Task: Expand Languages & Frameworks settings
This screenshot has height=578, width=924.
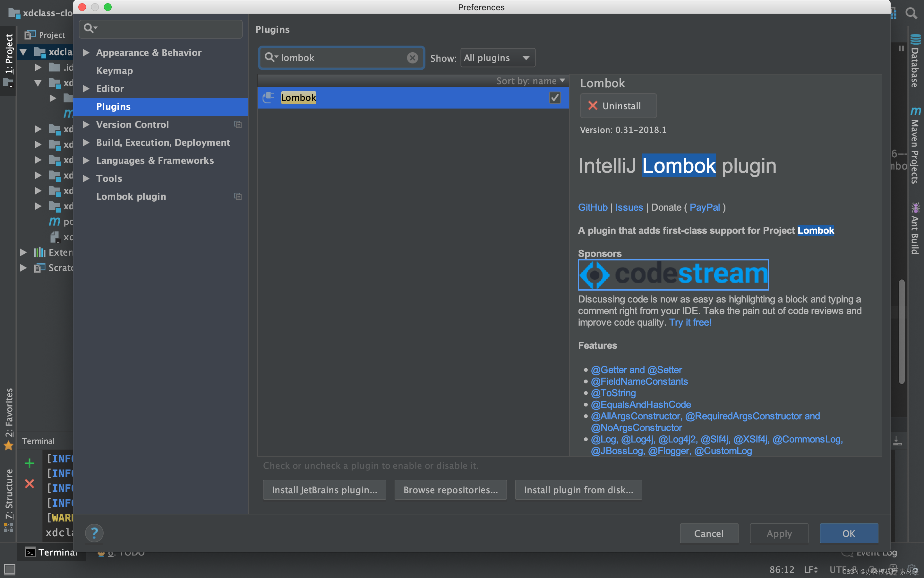Action: coord(86,160)
